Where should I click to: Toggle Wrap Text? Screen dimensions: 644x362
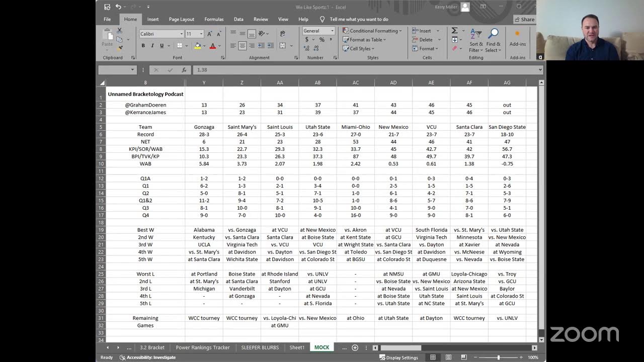pyautogui.click(x=282, y=33)
